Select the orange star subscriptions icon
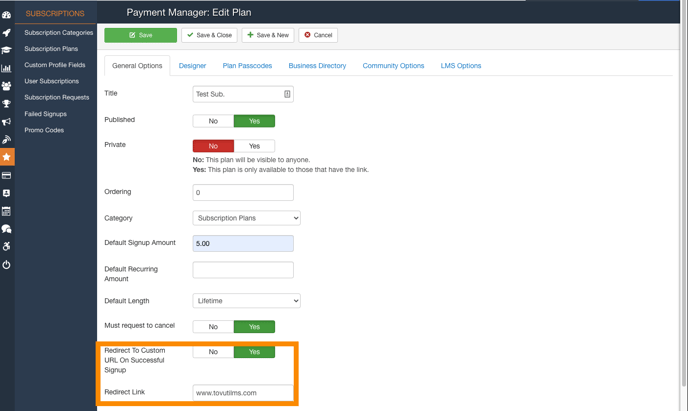The width and height of the screenshot is (688, 411). [x=6, y=157]
